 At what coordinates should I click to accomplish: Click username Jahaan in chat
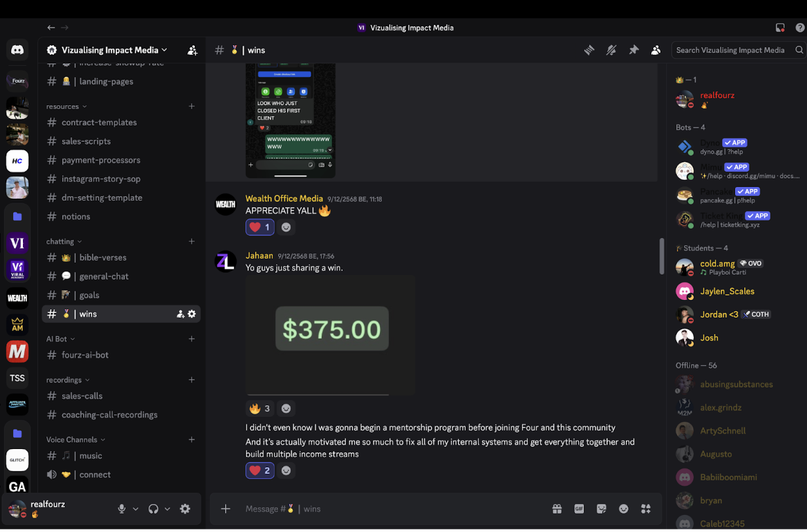click(x=259, y=256)
